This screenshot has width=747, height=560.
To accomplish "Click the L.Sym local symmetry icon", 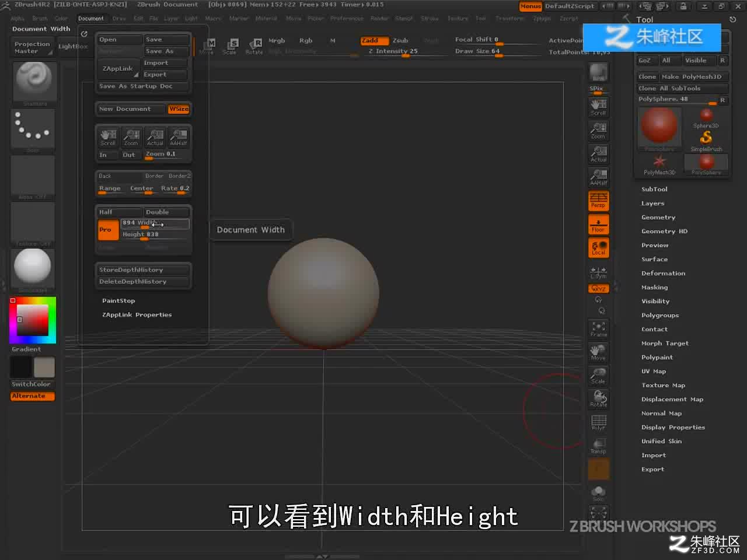I will (x=598, y=272).
